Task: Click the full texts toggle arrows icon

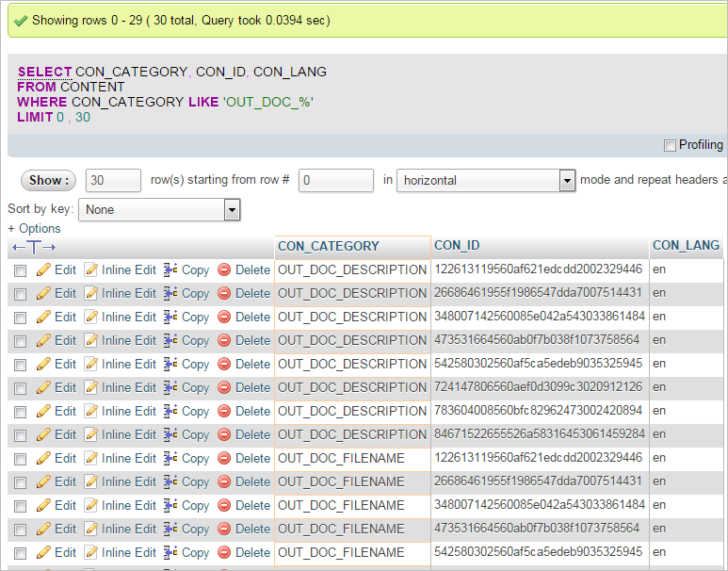Action: pos(34,247)
